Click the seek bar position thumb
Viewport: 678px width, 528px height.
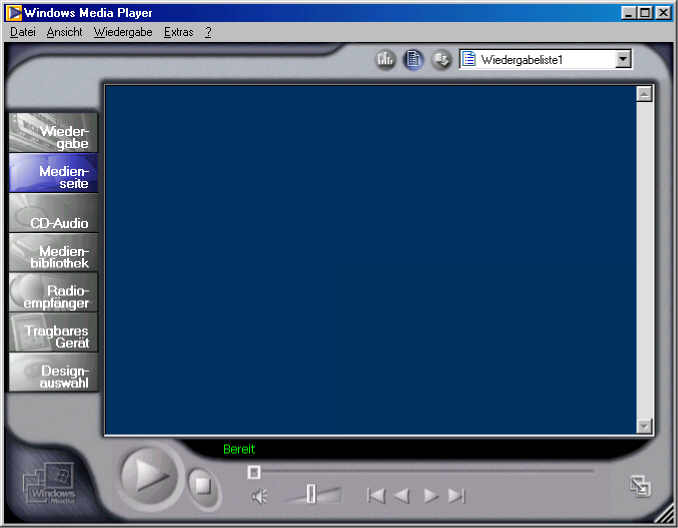[254, 472]
